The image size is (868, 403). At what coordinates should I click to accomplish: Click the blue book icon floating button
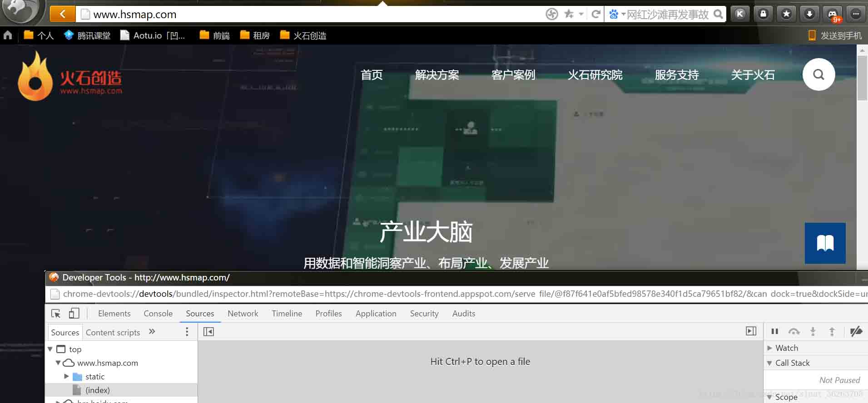pos(825,243)
